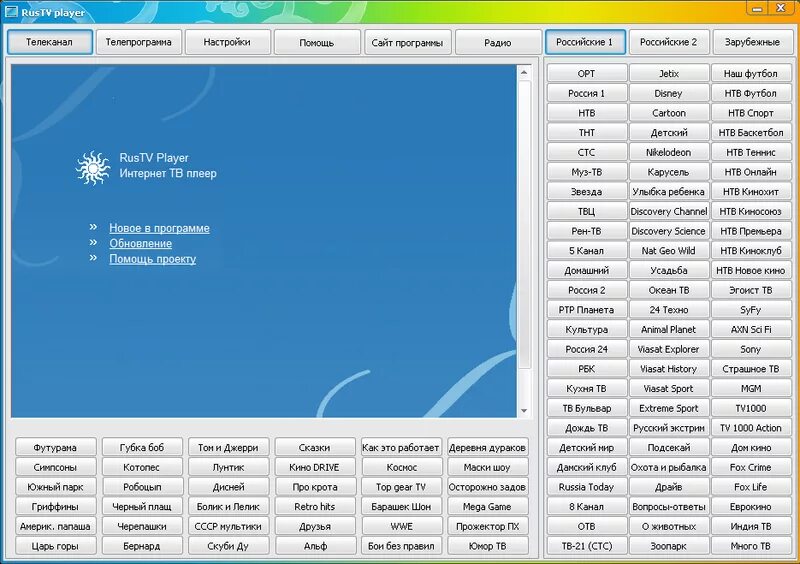Play the Jetix channel

[x=668, y=73]
